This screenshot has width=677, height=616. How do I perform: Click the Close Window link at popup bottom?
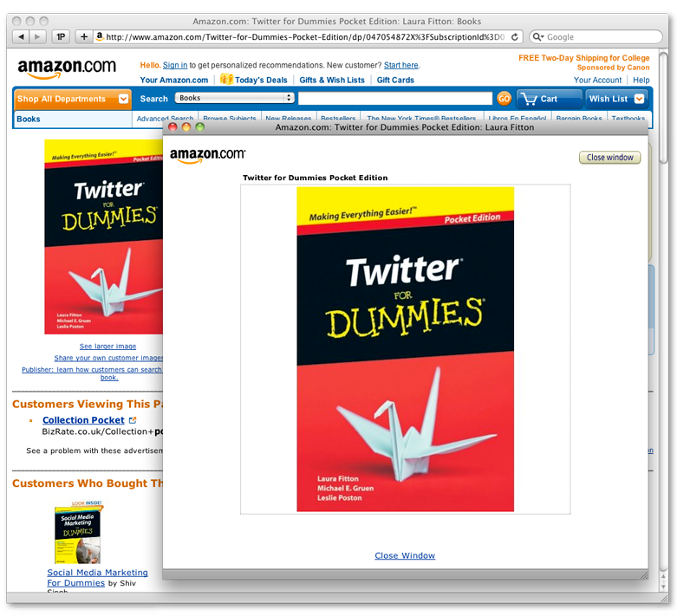point(405,555)
